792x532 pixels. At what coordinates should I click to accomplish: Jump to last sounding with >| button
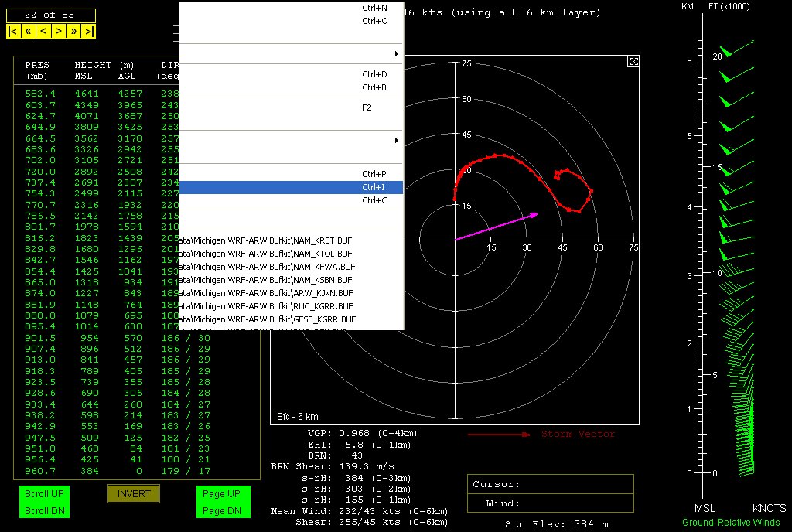(89, 31)
